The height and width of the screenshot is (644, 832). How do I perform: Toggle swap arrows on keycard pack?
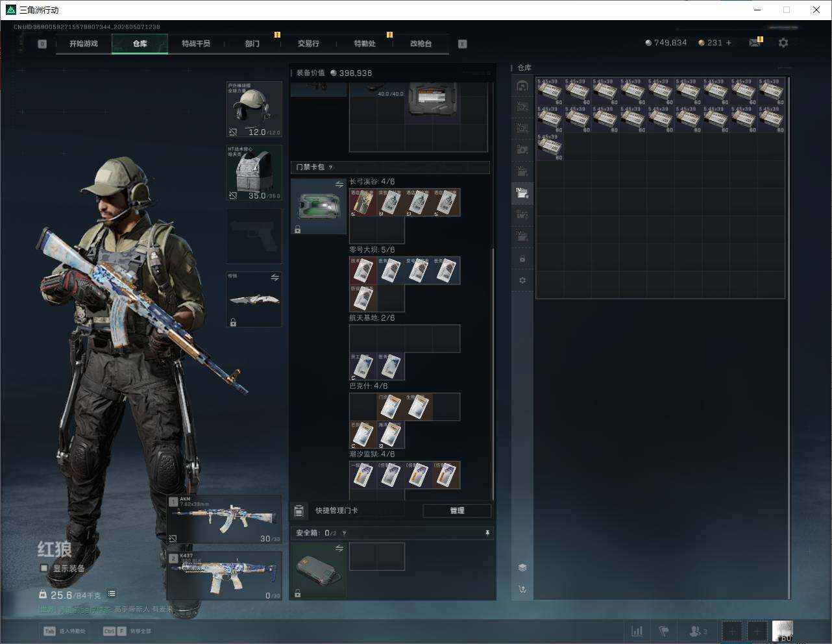[339, 185]
